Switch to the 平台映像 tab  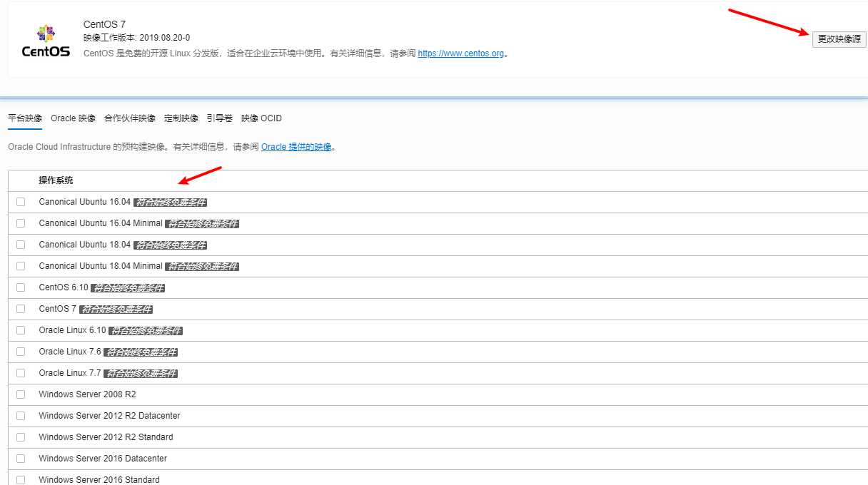(25, 118)
